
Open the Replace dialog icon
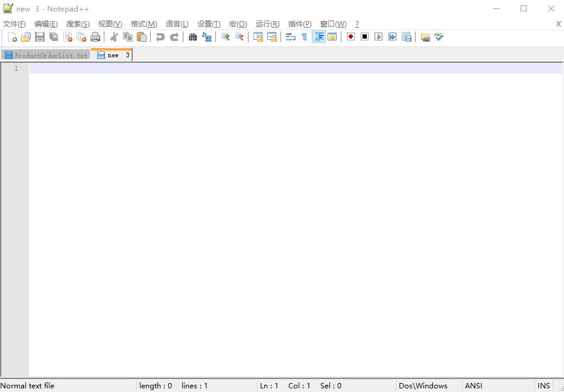[x=207, y=37]
